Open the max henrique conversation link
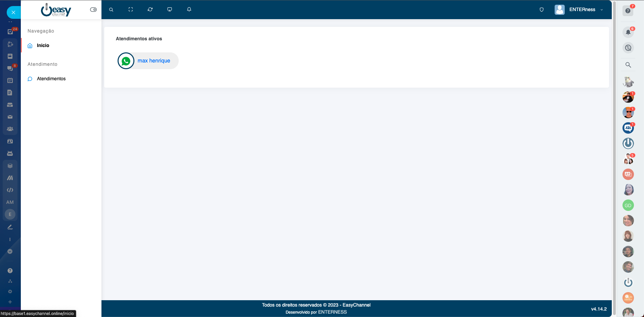 click(x=154, y=61)
